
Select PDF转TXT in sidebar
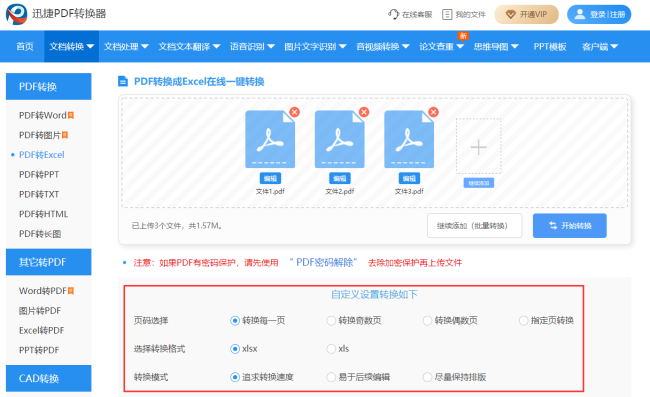pos(39,194)
